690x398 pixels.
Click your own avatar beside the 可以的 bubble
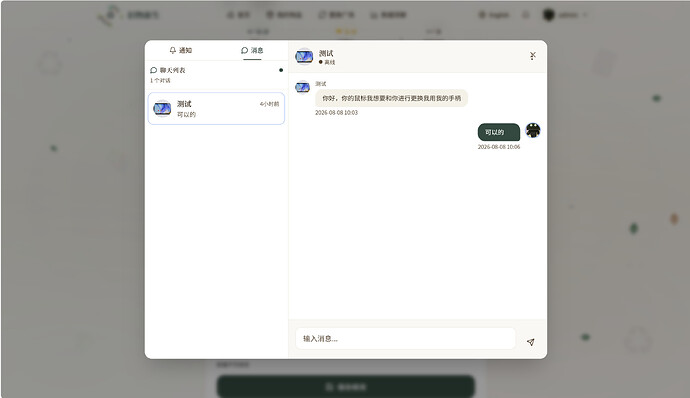[533, 130]
